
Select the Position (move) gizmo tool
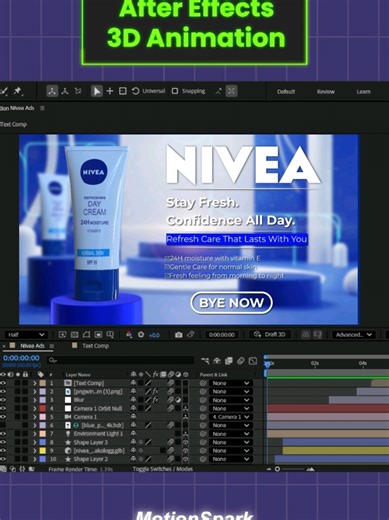tap(110, 91)
